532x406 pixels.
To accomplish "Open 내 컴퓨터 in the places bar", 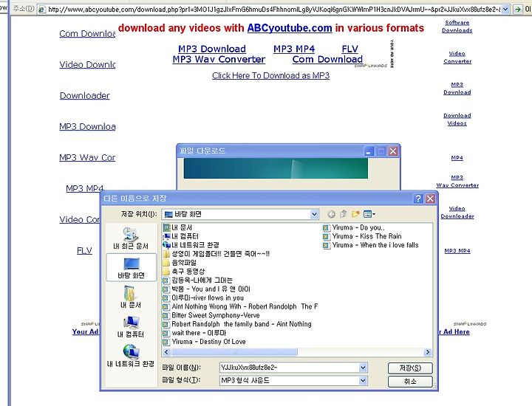I will pos(131,326).
